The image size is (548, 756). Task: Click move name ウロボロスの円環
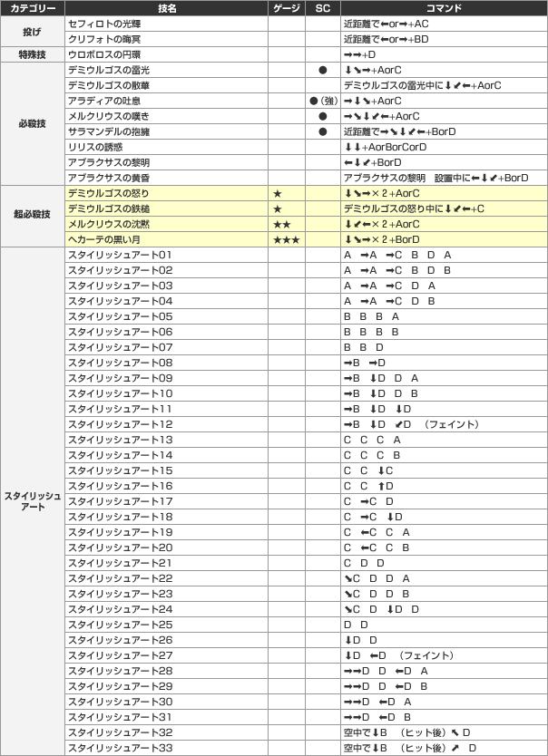(104, 54)
